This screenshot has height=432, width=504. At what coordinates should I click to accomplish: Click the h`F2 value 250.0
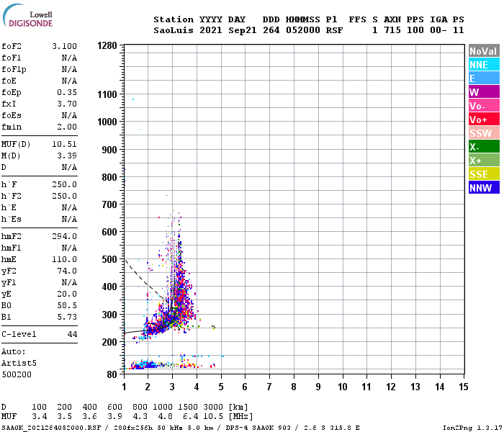point(65,196)
